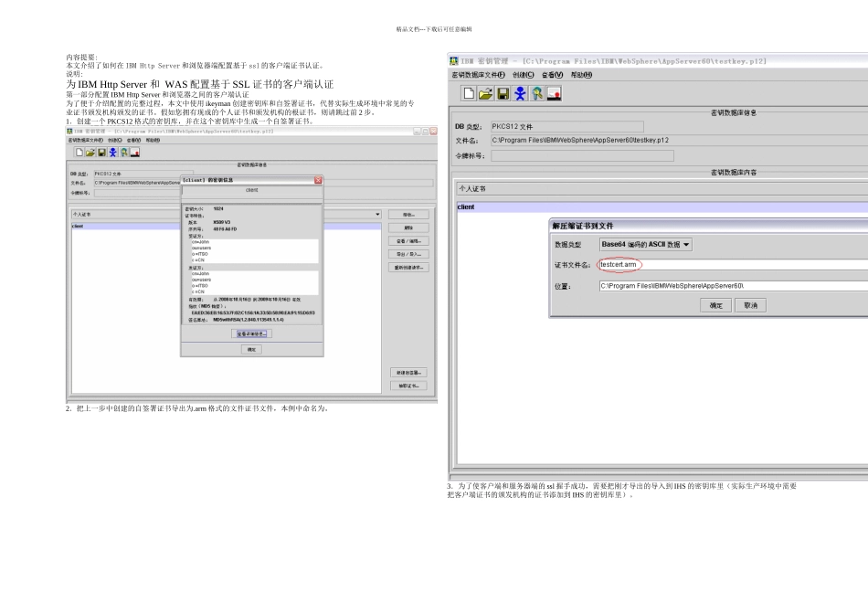Maximize the key-info key manager window
The width and height of the screenshot is (868, 614).
(x=425, y=132)
